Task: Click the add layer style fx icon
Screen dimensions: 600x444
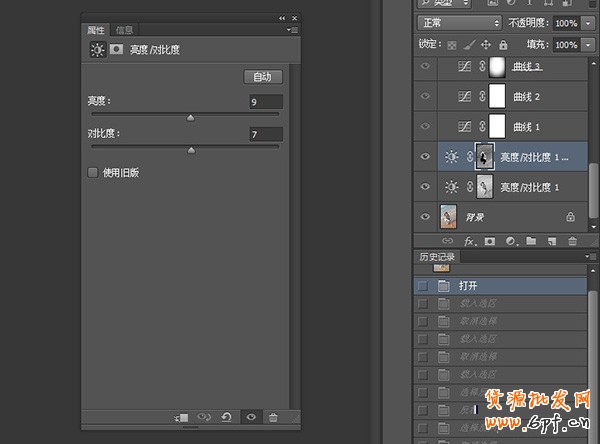Action: 468,241
